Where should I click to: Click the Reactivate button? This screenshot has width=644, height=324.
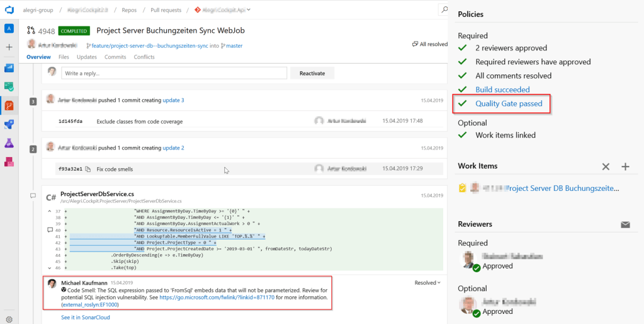[x=312, y=73]
